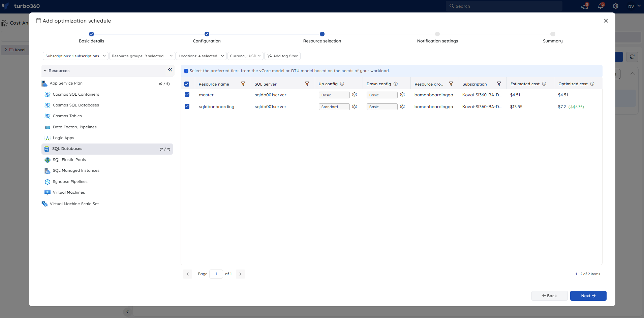Go to Notification settings step
This screenshot has width=644, height=318.
pos(437,37)
